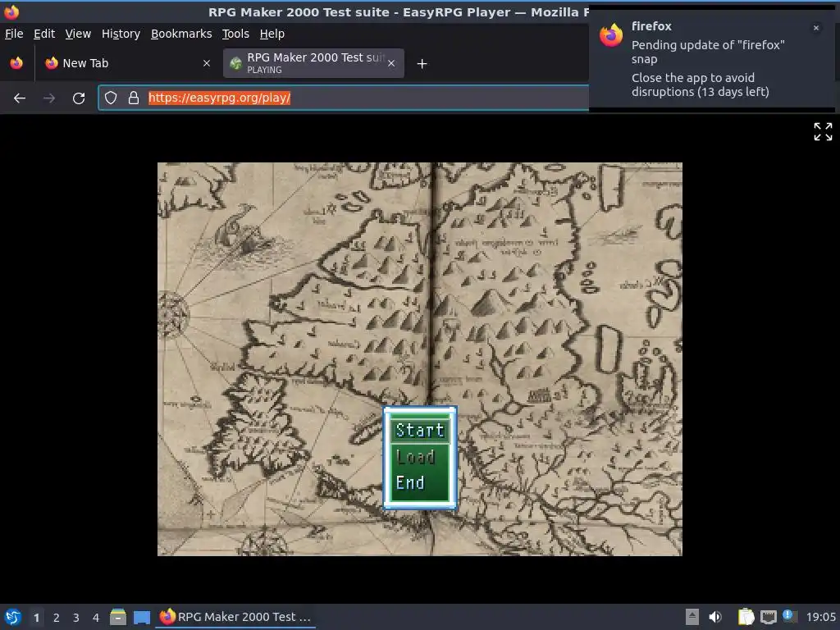
Task: Switch to workspace 2
Action: point(57,618)
